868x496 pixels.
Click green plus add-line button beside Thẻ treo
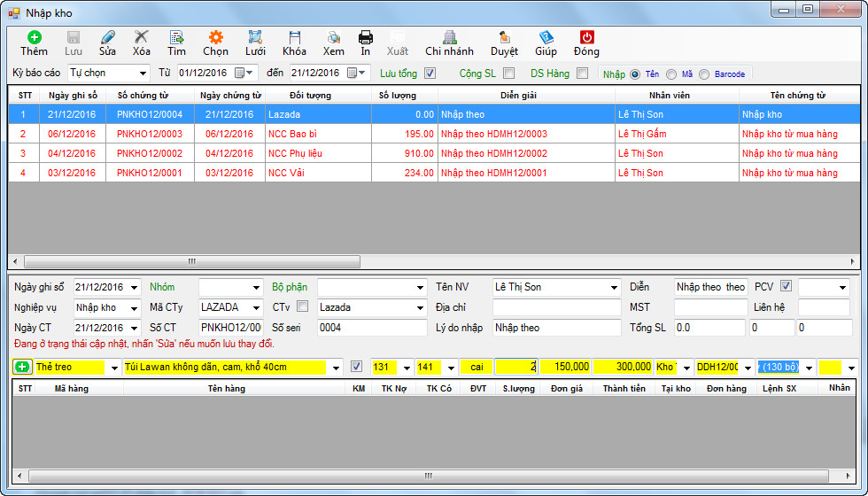(22, 367)
